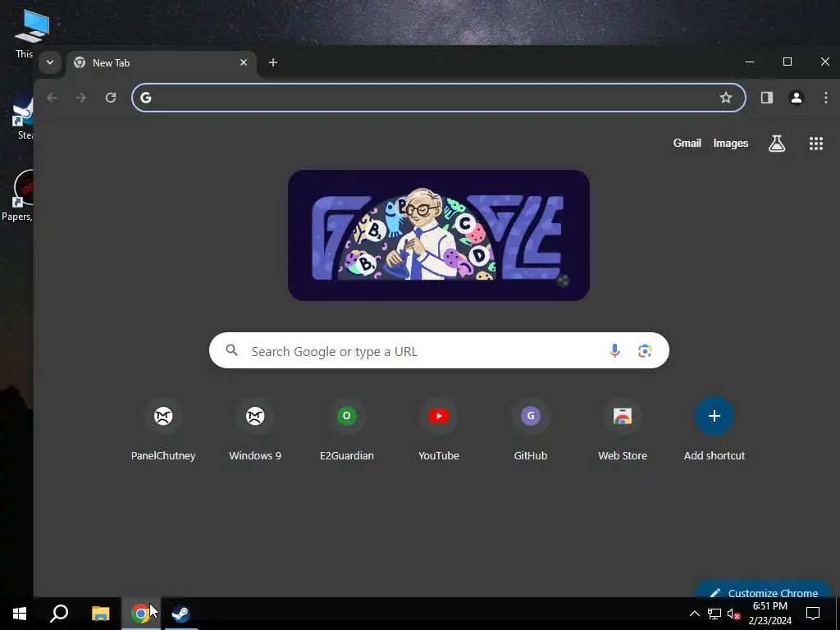Reload the page with the refresh icon

point(111,98)
